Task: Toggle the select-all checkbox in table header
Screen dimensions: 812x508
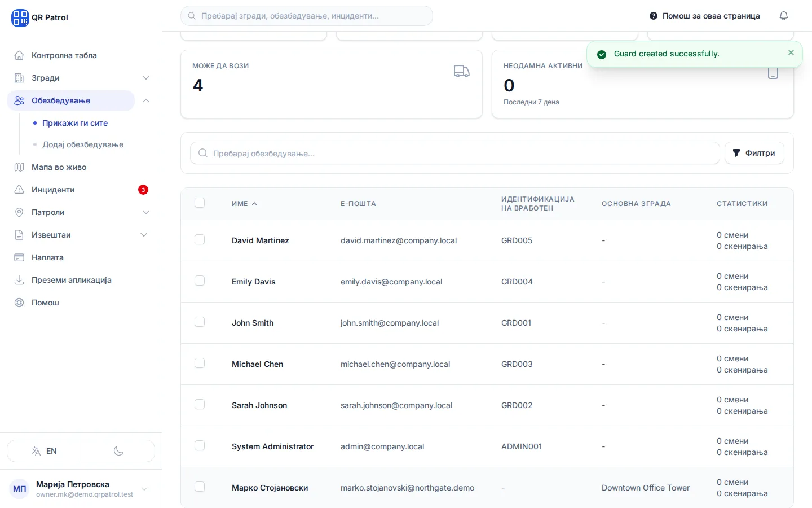Action: [200, 203]
